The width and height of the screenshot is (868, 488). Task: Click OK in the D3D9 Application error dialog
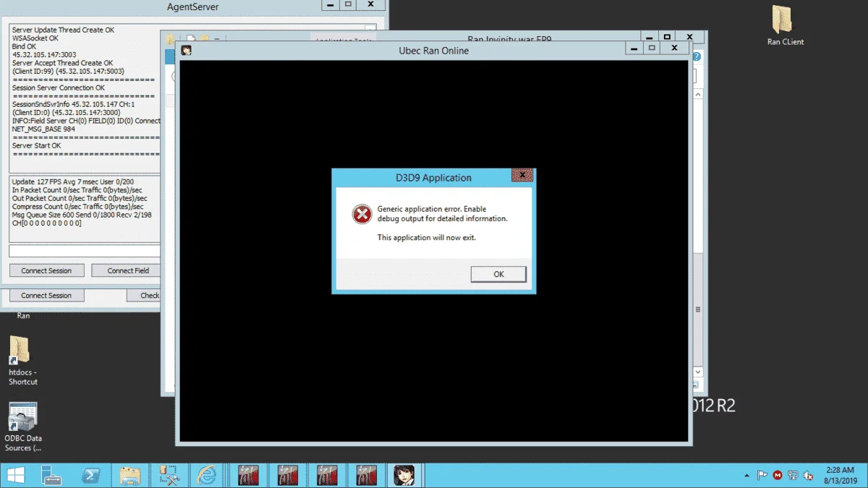click(x=498, y=274)
